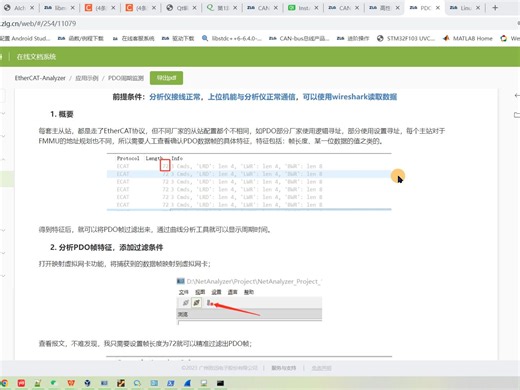Close the Insta tab

(x=316, y=8)
